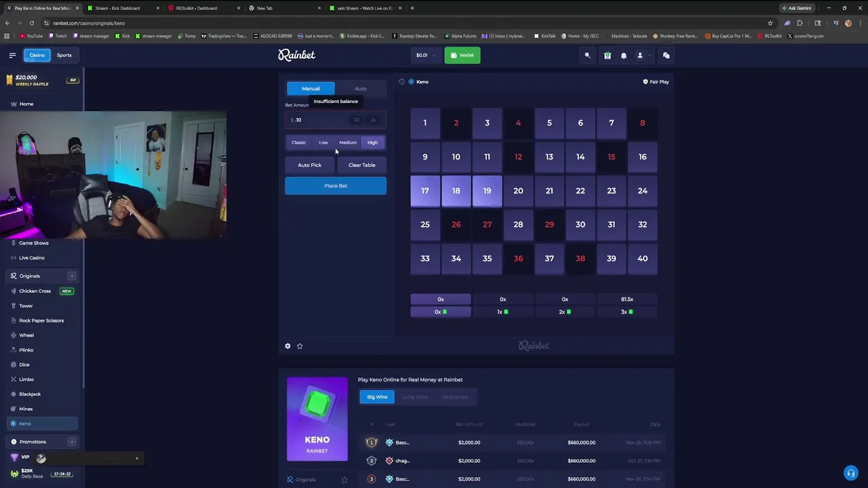Click Clear Table button
Viewport: 868px width, 488px height.
point(361,165)
